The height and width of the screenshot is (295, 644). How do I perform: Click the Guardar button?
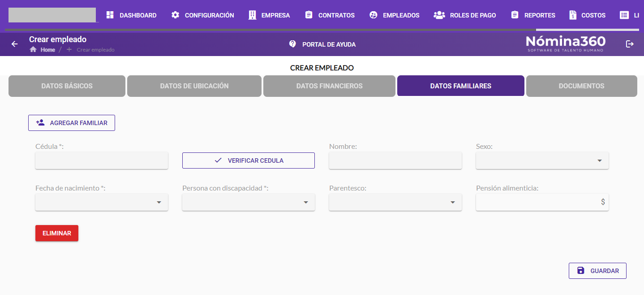[597, 271]
